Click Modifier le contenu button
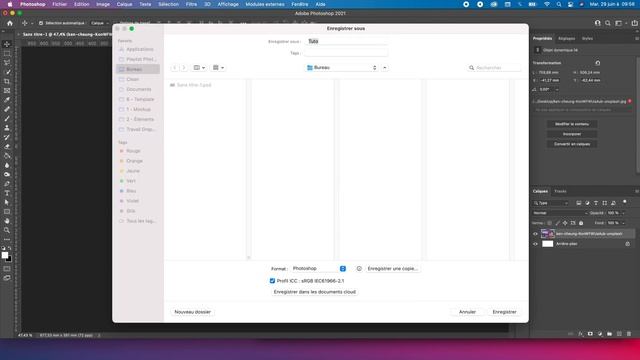The height and width of the screenshot is (360, 640). coord(572,124)
